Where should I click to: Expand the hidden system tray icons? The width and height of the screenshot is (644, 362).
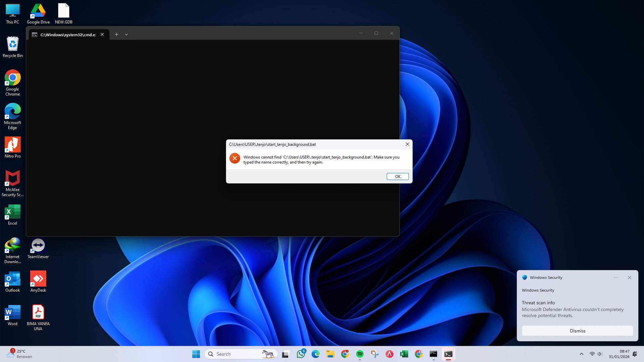point(581,354)
